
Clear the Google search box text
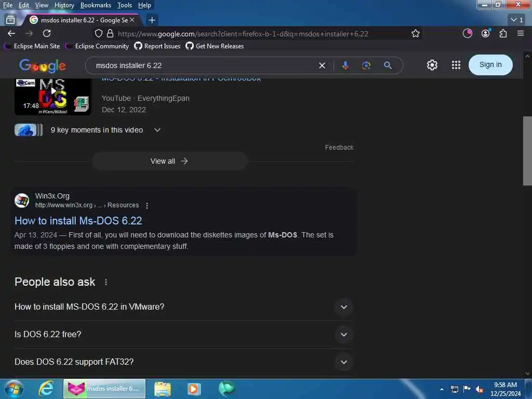[322, 65]
